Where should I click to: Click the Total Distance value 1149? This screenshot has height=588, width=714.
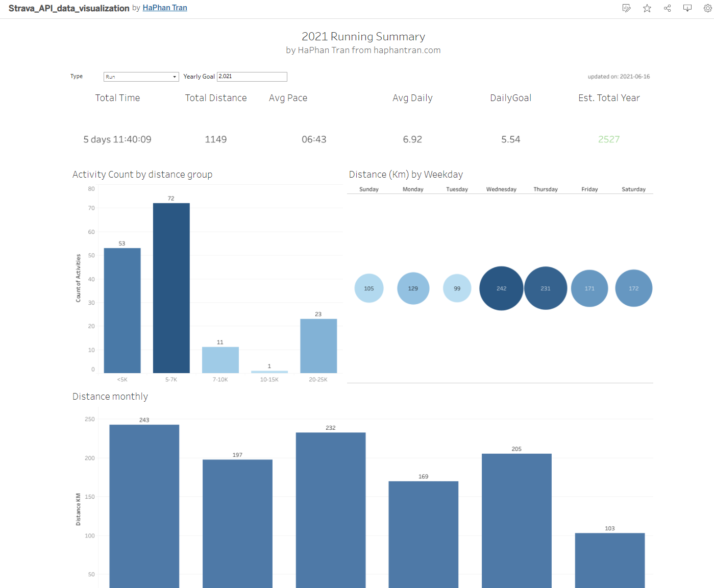[216, 139]
